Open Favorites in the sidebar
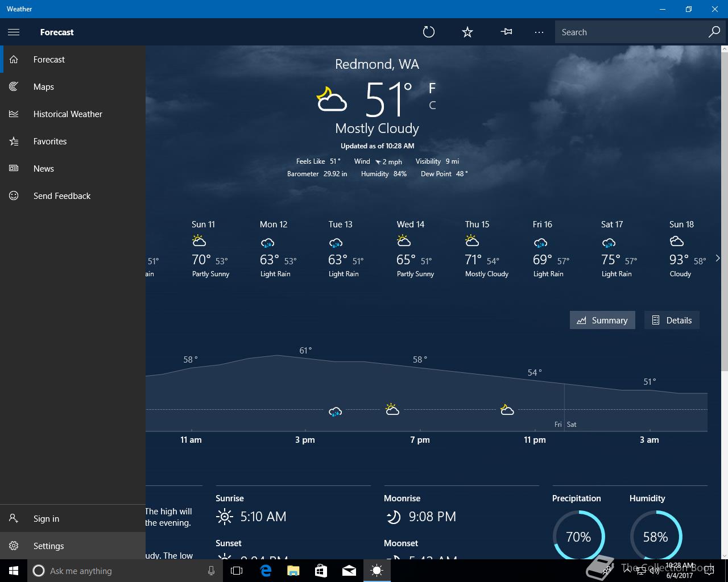Image resolution: width=728 pixels, height=582 pixels. click(73, 141)
